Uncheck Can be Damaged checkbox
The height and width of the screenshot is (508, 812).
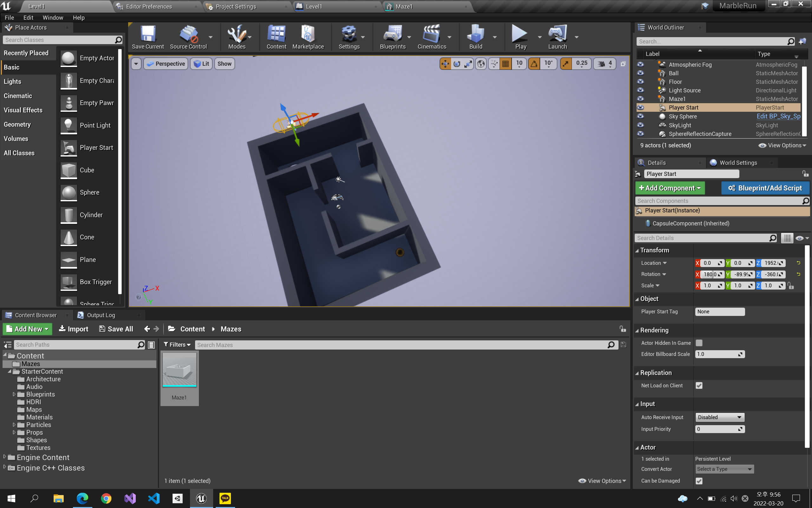pyautogui.click(x=699, y=481)
